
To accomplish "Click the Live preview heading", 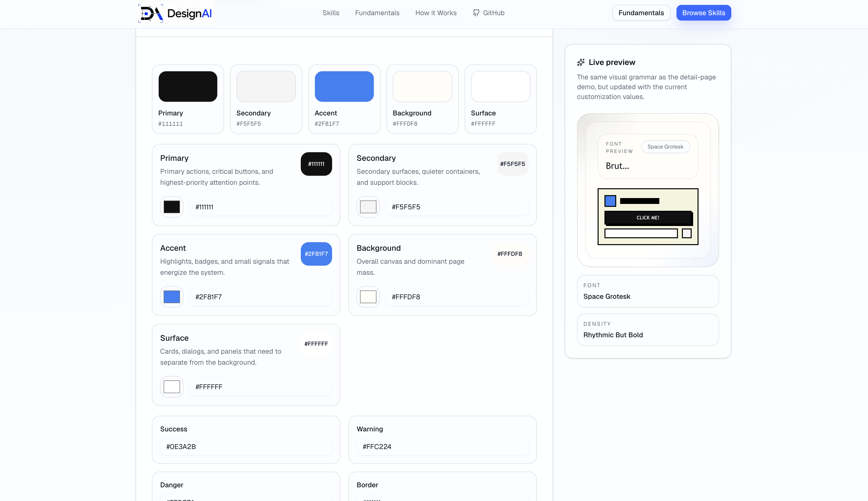I will click(612, 62).
